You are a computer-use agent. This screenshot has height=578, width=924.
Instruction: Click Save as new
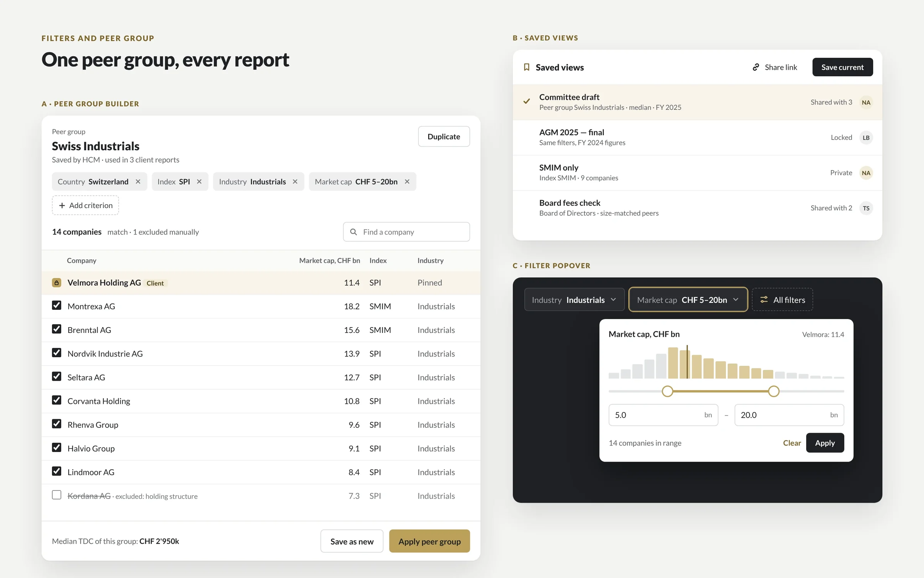(x=352, y=541)
